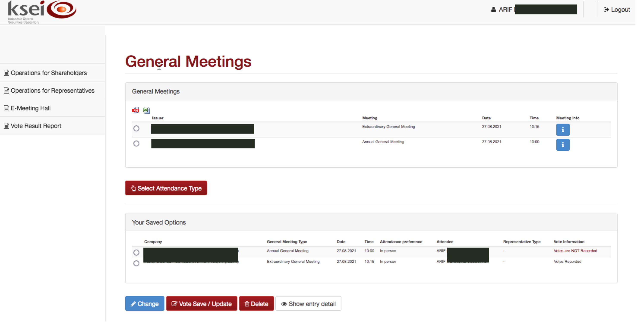Select saved option with votes NOT recorded
The height and width of the screenshot is (326, 644).
coord(136,252)
